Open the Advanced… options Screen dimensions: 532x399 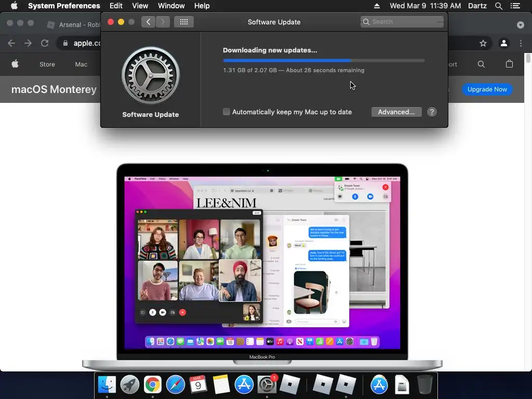[396, 112]
